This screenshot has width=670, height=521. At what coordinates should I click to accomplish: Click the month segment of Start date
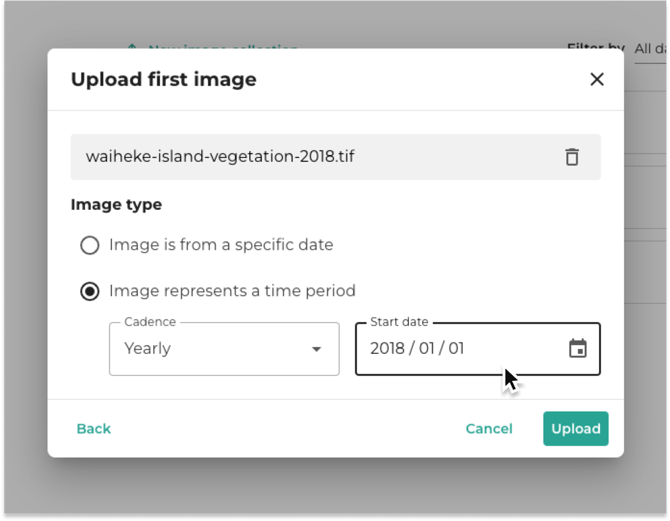coord(426,349)
